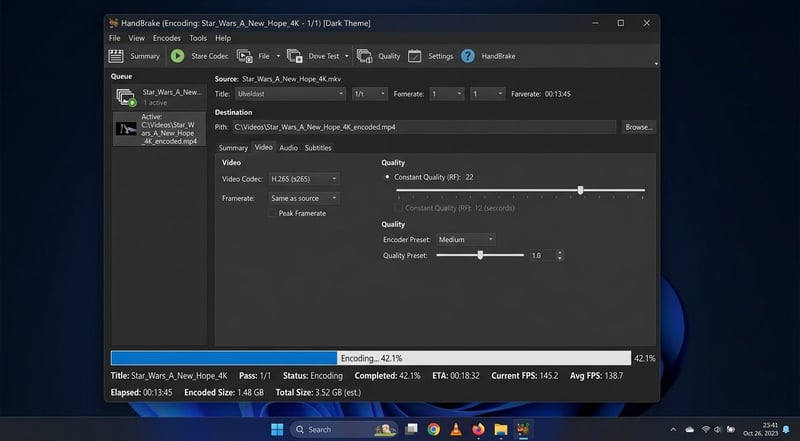Click the green Start encode play icon
800x441 pixels.
coord(178,56)
